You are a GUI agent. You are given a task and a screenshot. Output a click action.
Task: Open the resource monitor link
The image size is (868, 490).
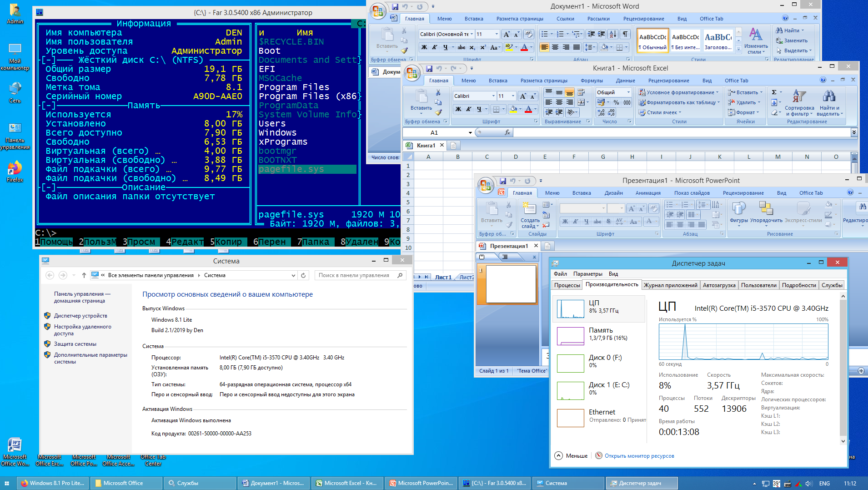(x=639, y=456)
